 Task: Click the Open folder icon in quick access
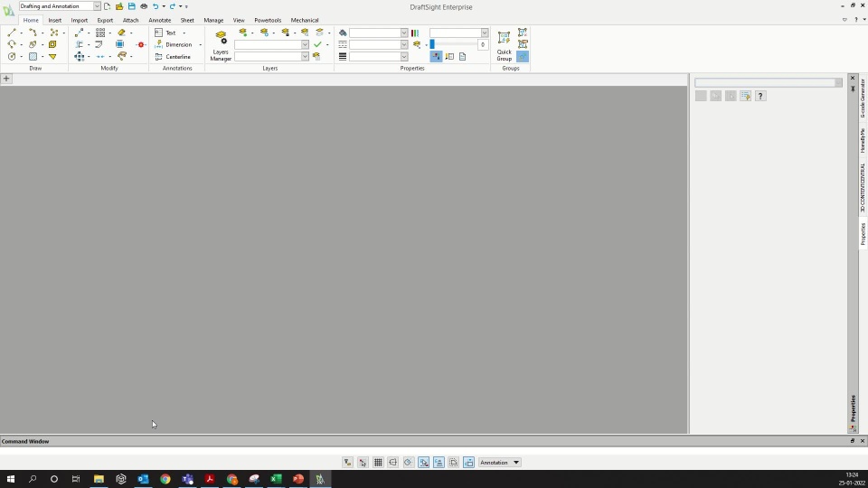tap(119, 6)
